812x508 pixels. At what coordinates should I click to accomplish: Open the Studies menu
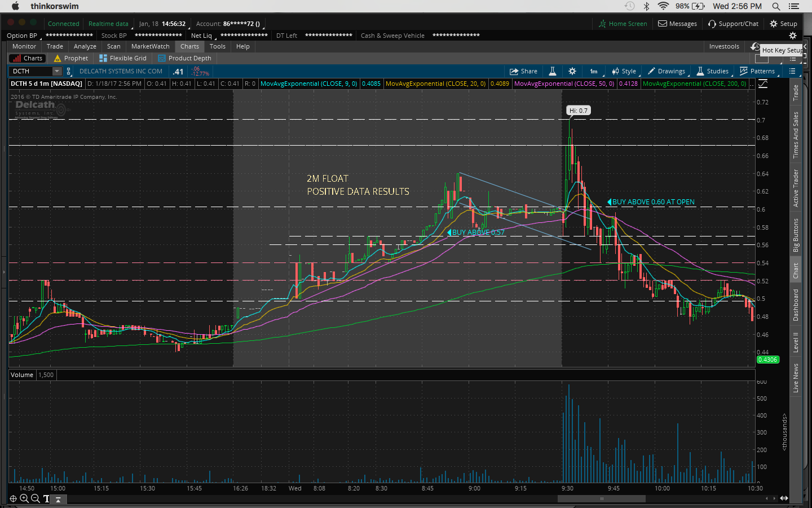[x=713, y=71]
